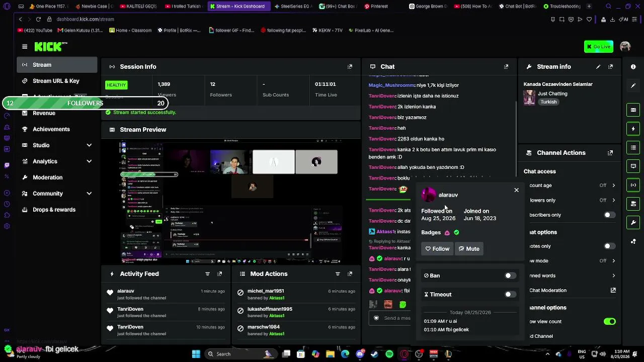
Task: Open the profile avatar menu
Action: pyautogui.click(x=625, y=47)
